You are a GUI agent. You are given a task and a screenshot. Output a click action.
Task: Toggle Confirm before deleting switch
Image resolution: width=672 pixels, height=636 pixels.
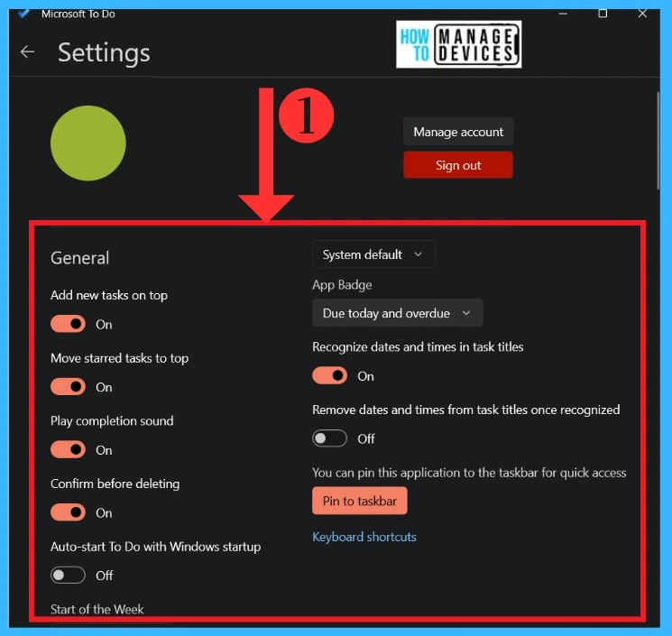tap(68, 512)
